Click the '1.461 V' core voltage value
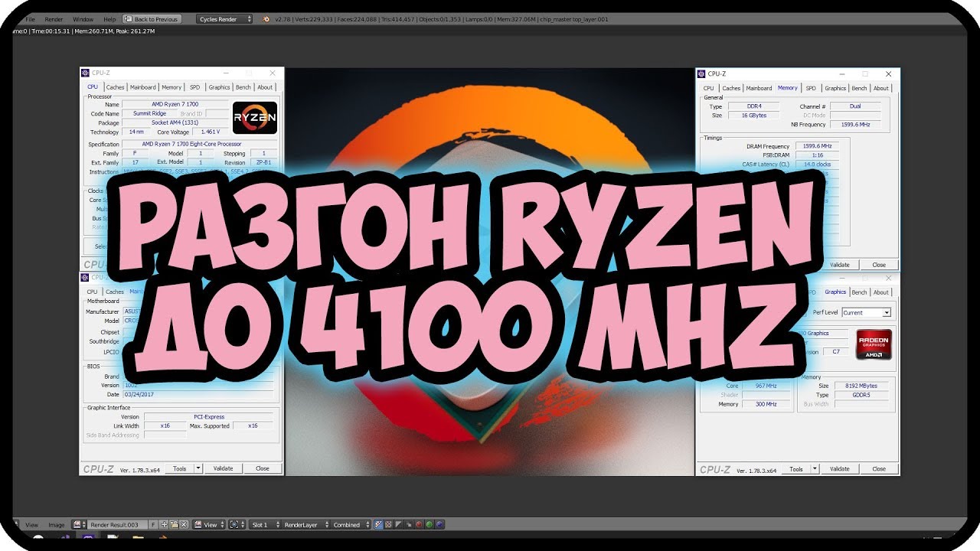This screenshot has width=980, height=551. [210, 132]
